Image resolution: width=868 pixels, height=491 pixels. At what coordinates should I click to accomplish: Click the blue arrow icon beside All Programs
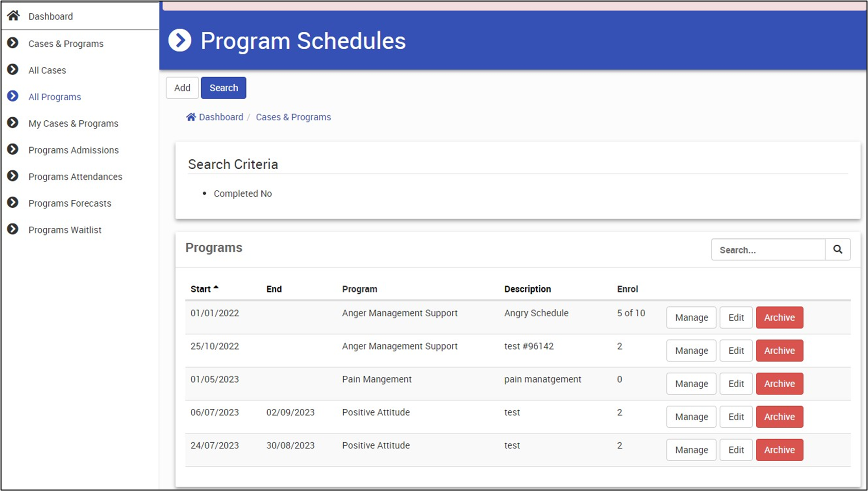pyautogui.click(x=13, y=96)
